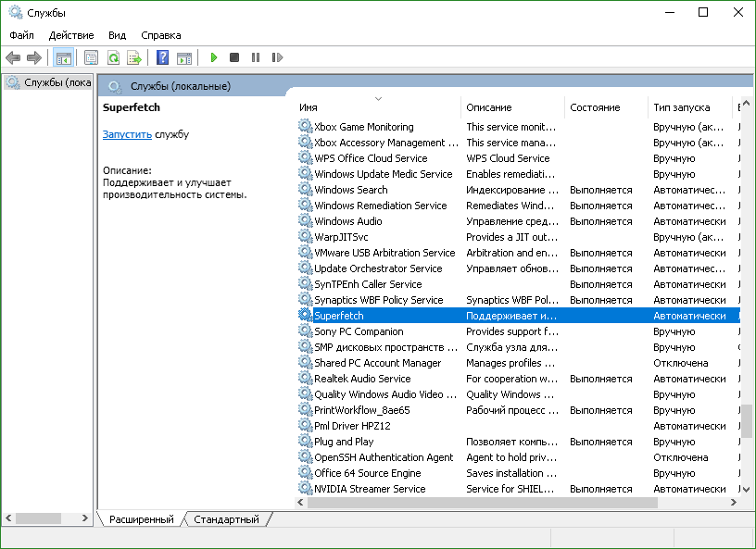Start the service with green play icon
The width and height of the screenshot is (756, 549).
point(213,57)
